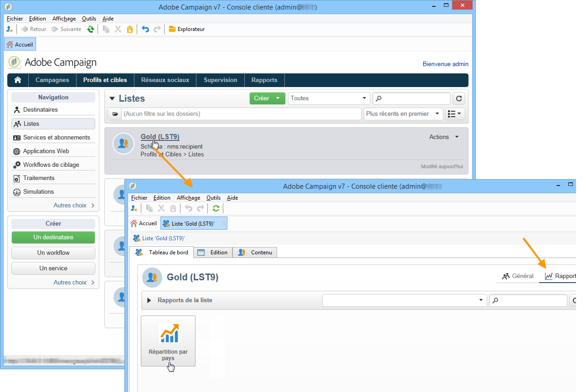Select the Accueil tab in the Gold list window
The width and height of the screenshot is (587, 392).
144,223
